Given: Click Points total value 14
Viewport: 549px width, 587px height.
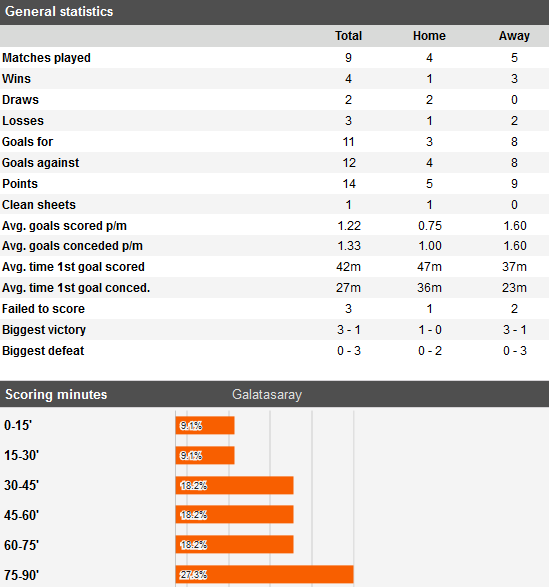Looking at the screenshot, I should 349,184.
